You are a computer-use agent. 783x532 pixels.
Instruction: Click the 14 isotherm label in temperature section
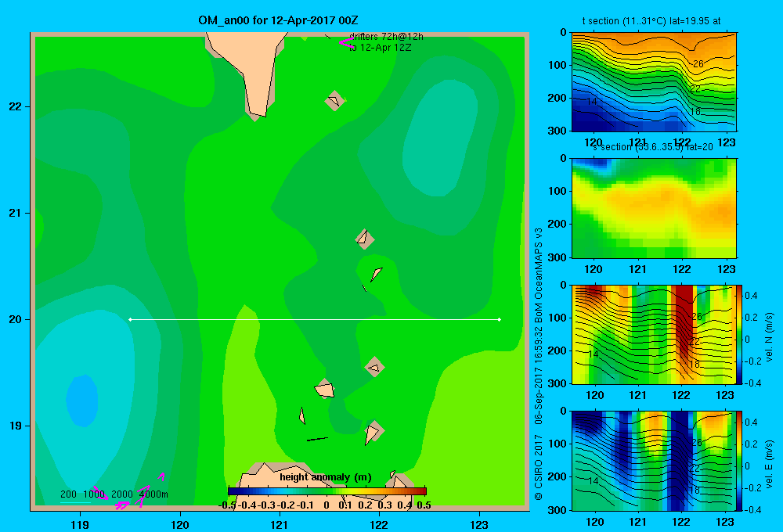(x=591, y=101)
